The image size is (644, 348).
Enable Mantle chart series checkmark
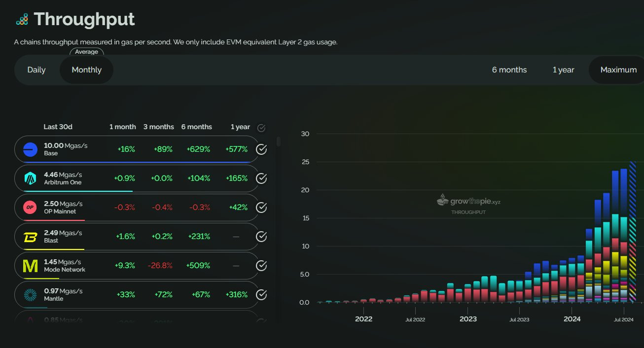261,294
